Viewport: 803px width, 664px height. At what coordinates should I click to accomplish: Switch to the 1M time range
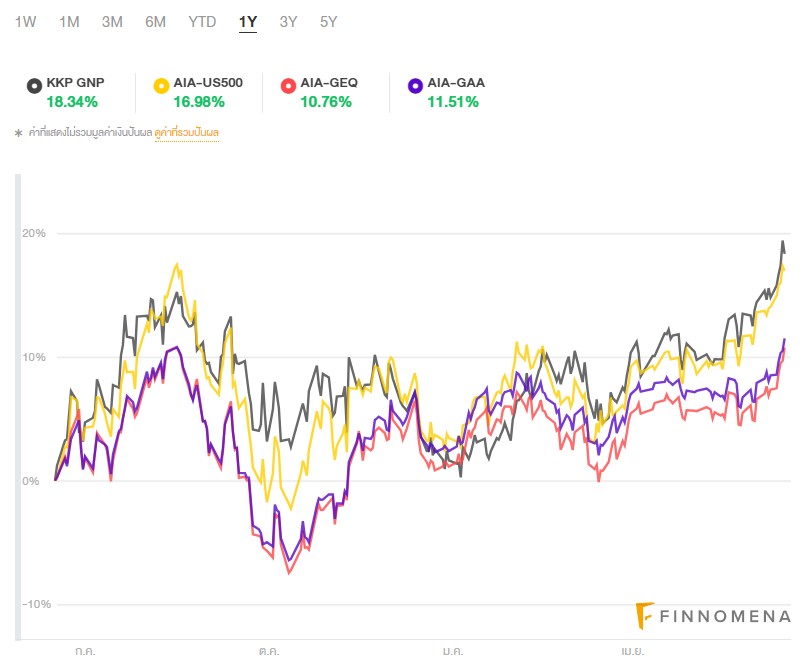(x=69, y=21)
